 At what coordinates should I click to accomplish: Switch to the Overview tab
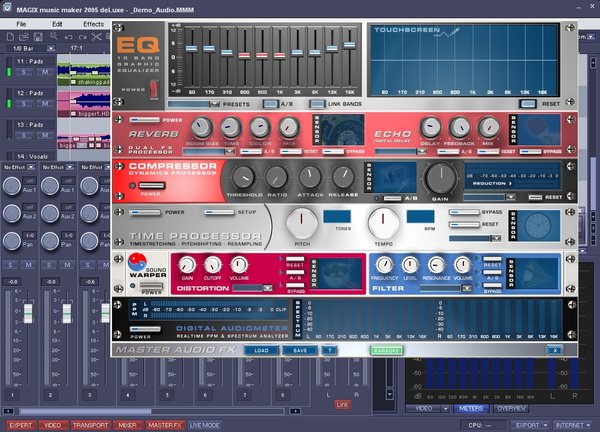(511, 409)
